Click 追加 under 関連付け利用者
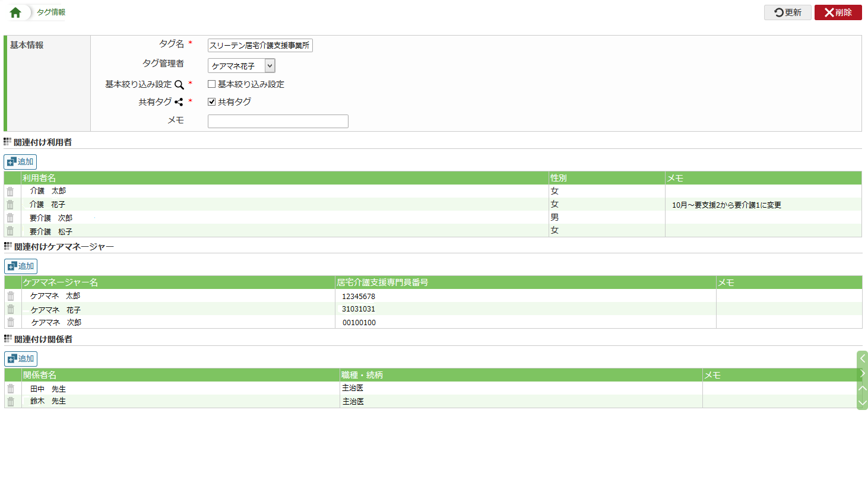The width and height of the screenshot is (868, 499). pos(21,162)
